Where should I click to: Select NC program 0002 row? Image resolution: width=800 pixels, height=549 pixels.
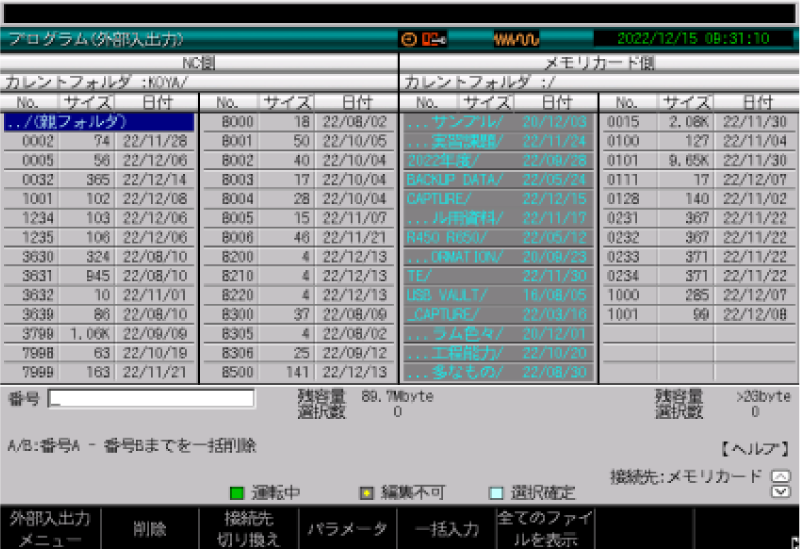99,141
